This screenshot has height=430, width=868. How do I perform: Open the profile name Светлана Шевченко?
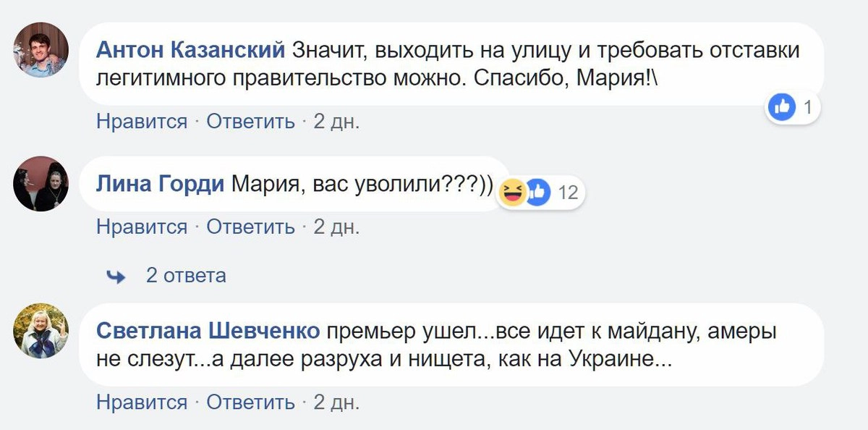point(208,332)
